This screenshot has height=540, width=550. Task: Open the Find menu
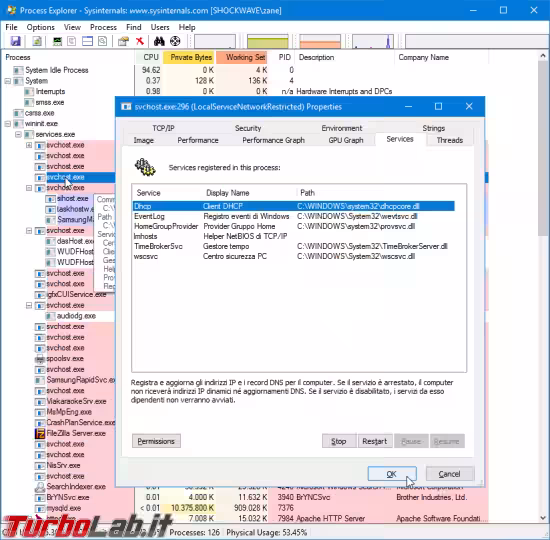tap(134, 27)
